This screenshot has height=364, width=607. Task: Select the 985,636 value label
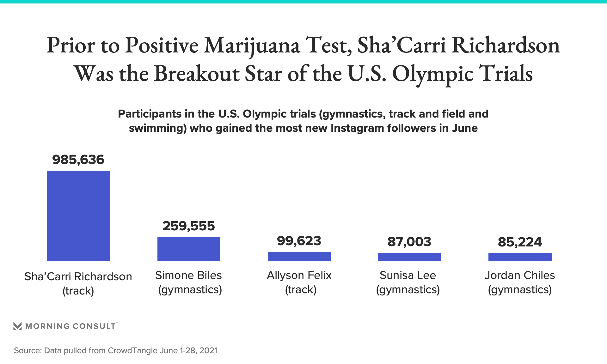click(78, 160)
